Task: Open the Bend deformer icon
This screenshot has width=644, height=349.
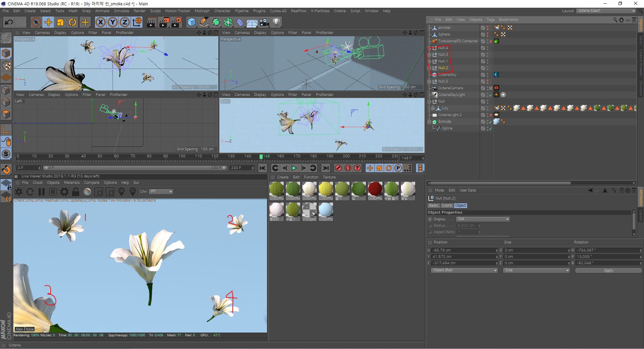Action: click(240, 22)
